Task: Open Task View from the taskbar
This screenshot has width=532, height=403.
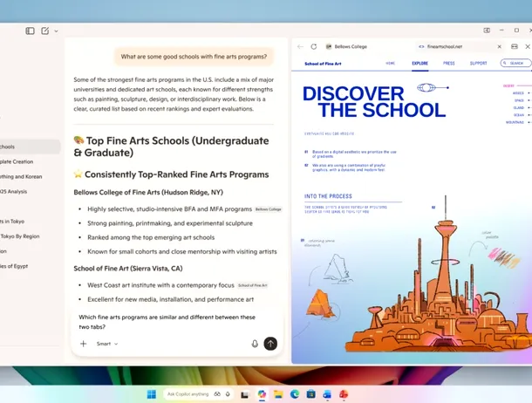Action: point(244,394)
